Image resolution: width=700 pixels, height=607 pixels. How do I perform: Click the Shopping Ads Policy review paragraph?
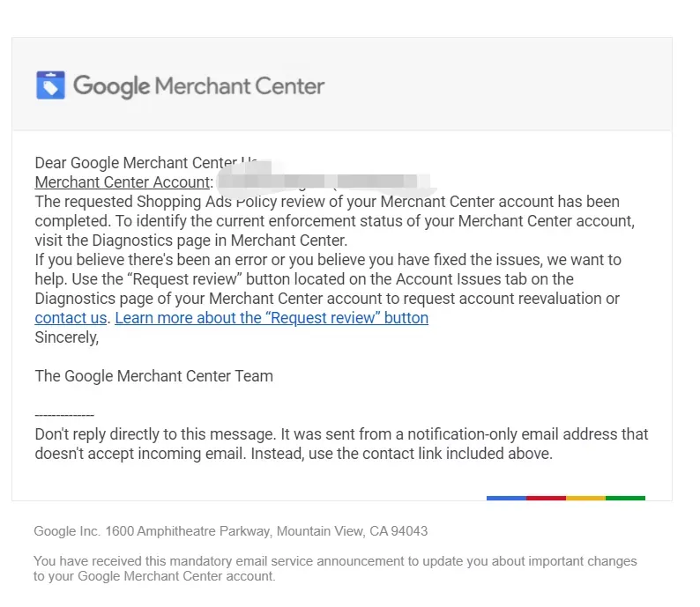pyautogui.click(x=335, y=221)
